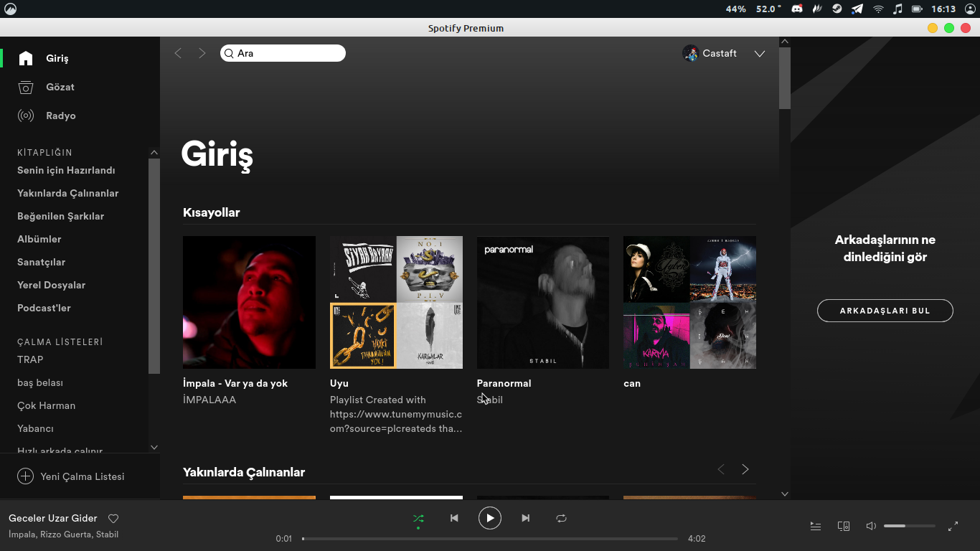980x551 pixels.
Task: Open Podcast'ler in the library
Action: (44, 308)
